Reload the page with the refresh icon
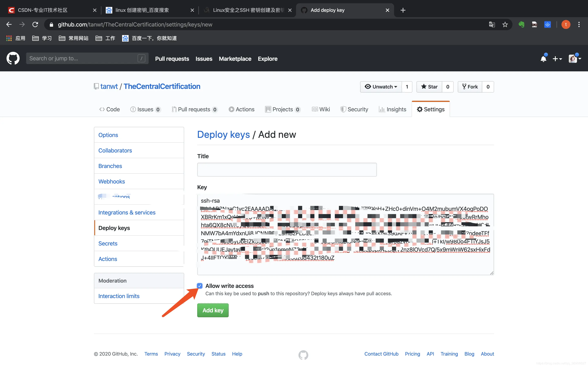 coord(35,24)
